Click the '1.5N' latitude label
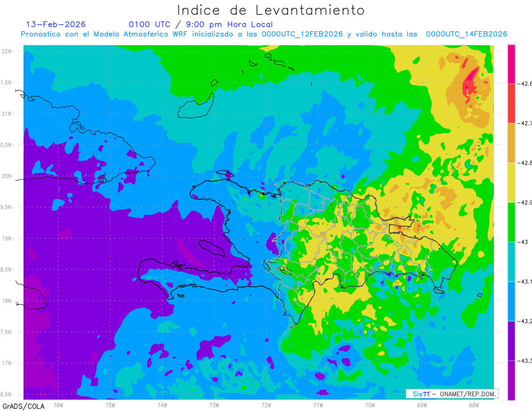This screenshot has height=411, width=532. pos(7,82)
